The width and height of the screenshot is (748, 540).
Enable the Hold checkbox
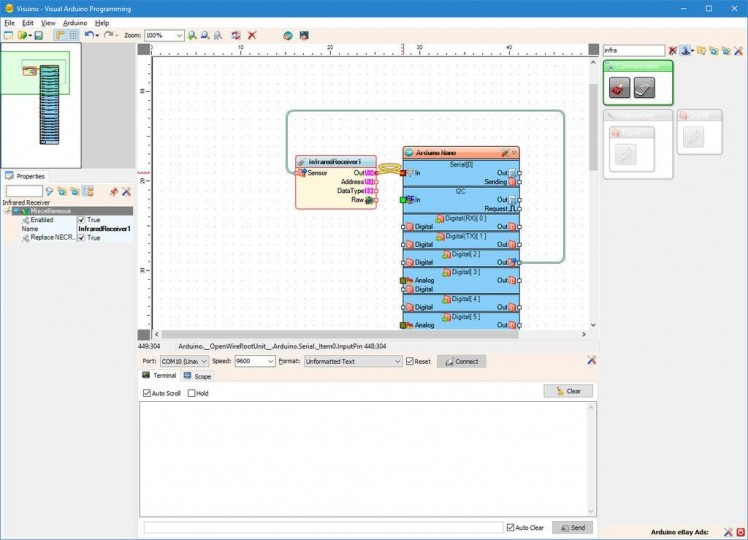[x=192, y=393]
